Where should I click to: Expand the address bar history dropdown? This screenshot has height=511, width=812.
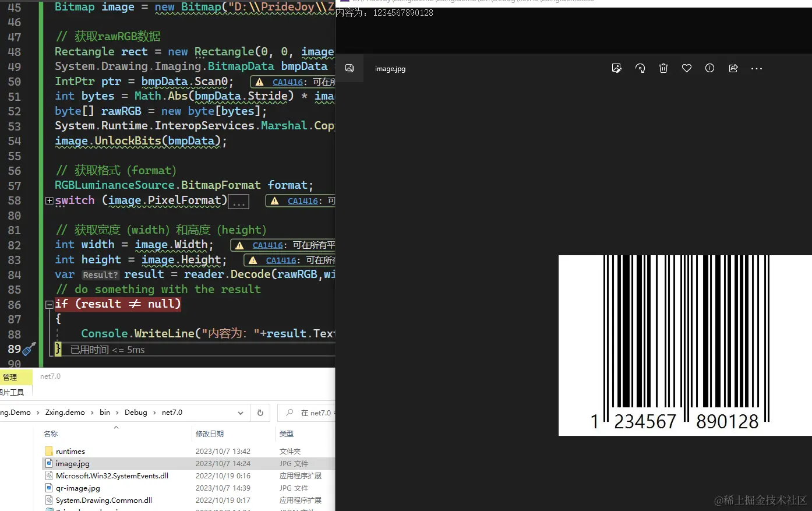point(240,413)
